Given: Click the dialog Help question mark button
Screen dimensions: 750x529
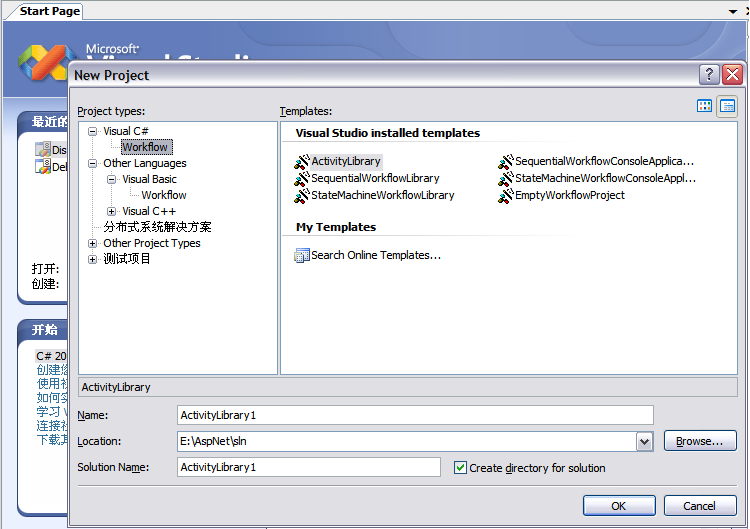Looking at the screenshot, I should coord(709,75).
